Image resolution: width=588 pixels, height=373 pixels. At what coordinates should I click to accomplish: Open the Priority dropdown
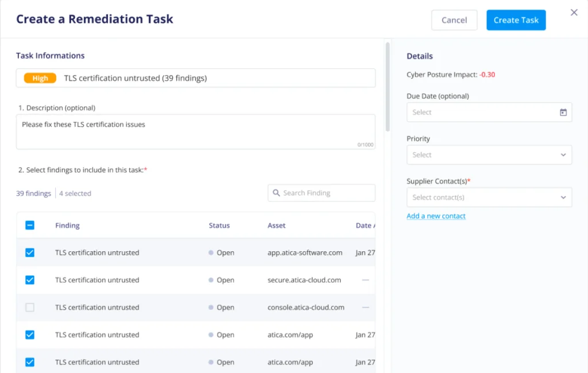[489, 154]
